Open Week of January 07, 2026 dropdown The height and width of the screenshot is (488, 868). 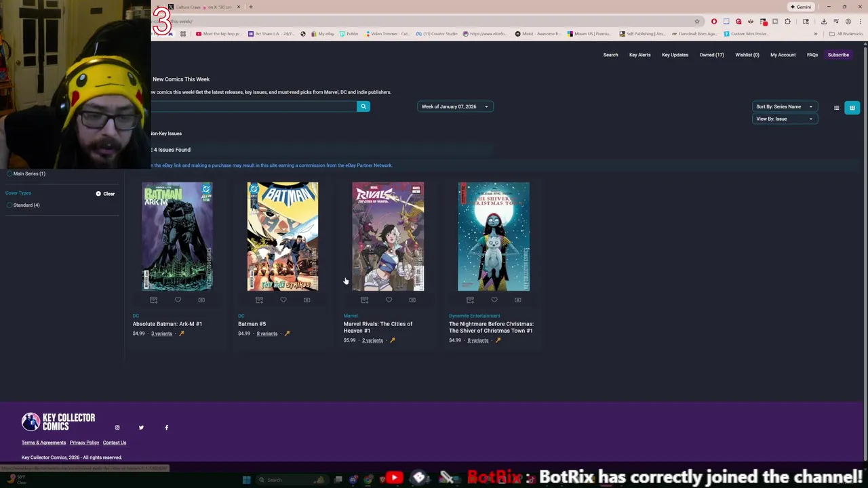pos(455,106)
